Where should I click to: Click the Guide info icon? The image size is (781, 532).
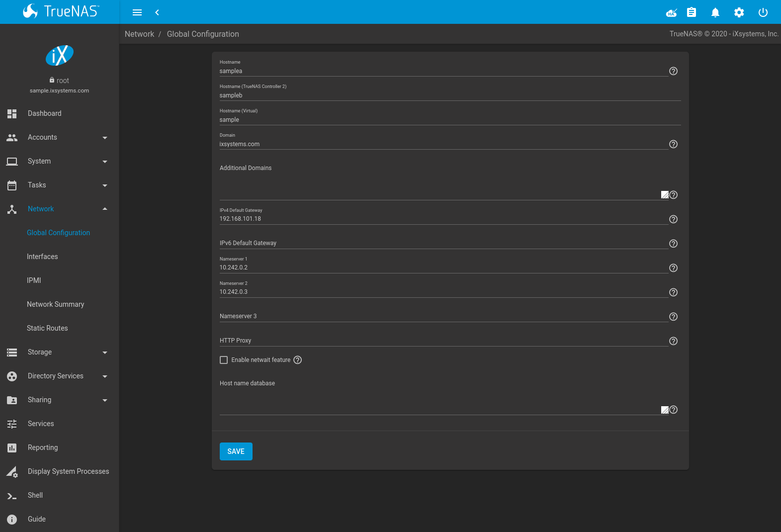point(12,519)
